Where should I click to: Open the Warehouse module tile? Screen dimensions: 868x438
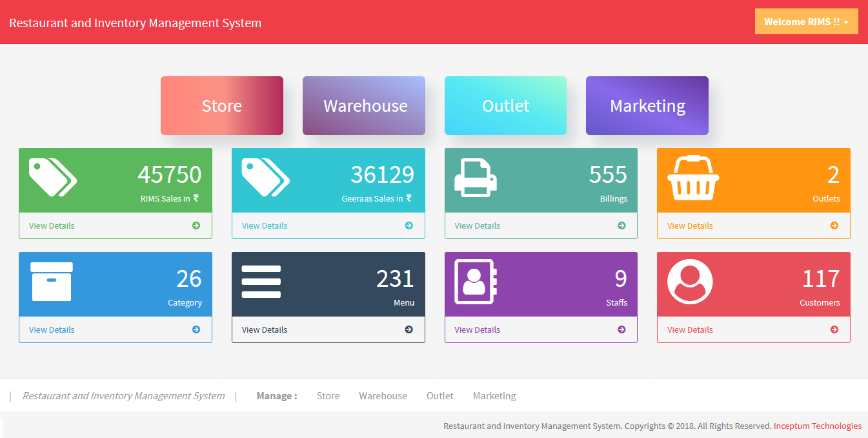coord(364,106)
